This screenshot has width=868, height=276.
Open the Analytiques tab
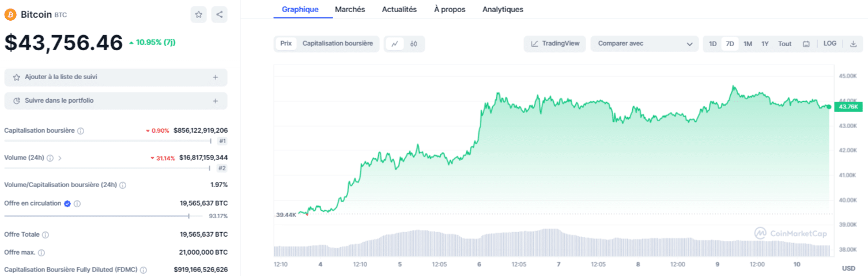[x=503, y=9]
